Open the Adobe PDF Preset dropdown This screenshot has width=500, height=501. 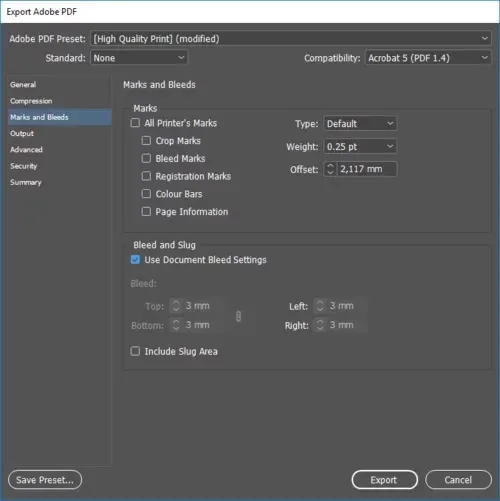291,39
